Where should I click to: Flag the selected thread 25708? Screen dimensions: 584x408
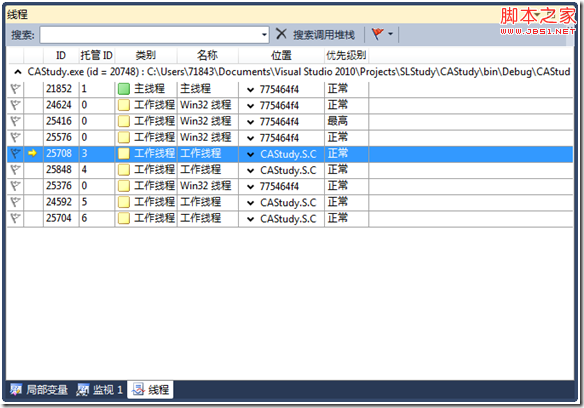tap(15, 154)
